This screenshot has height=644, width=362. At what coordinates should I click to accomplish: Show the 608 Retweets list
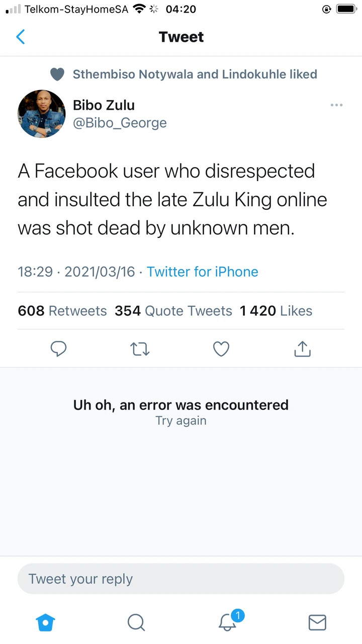coord(62,311)
